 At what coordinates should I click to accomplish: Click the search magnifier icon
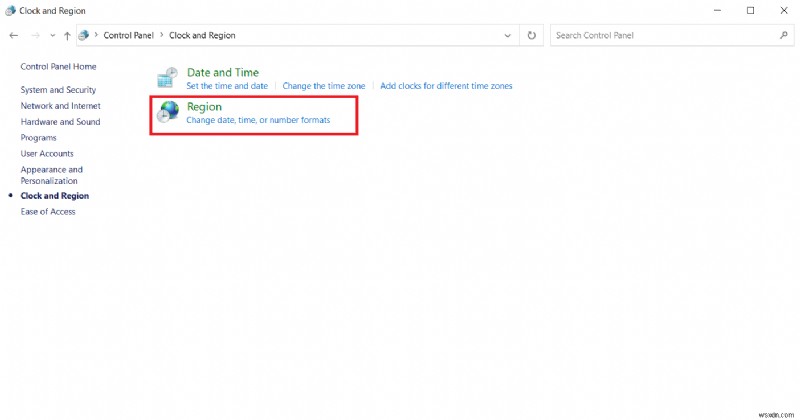tap(783, 35)
